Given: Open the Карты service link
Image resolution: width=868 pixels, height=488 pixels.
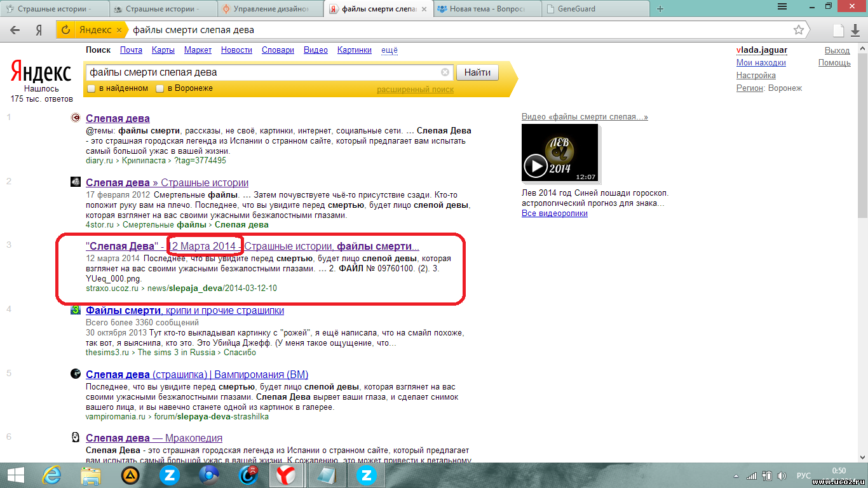Looking at the screenshot, I should pos(163,50).
